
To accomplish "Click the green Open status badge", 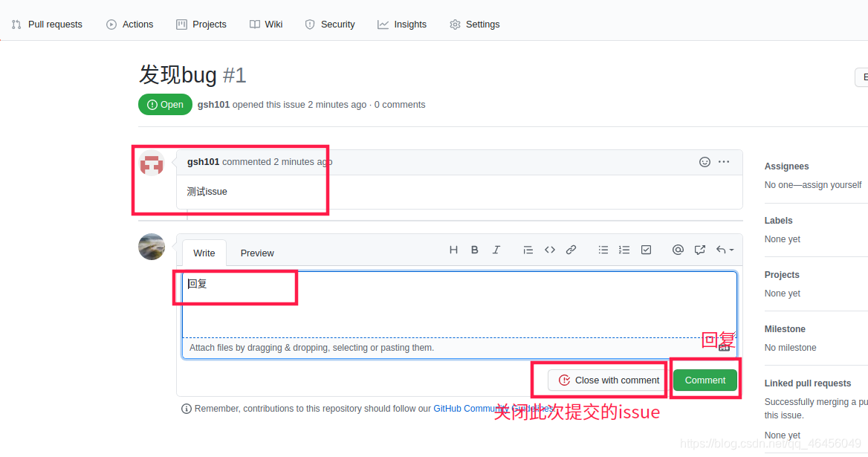I will pyautogui.click(x=165, y=105).
